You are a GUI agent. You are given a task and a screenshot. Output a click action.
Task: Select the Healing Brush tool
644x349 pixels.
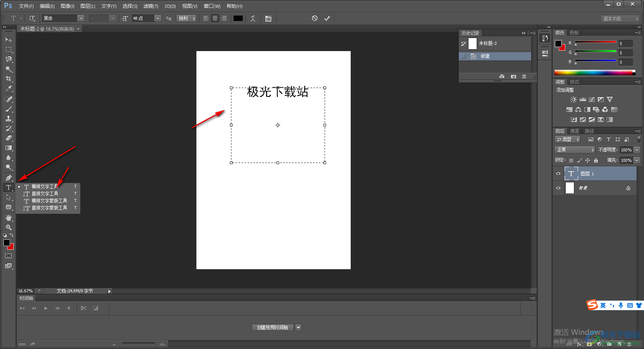[x=9, y=99]
